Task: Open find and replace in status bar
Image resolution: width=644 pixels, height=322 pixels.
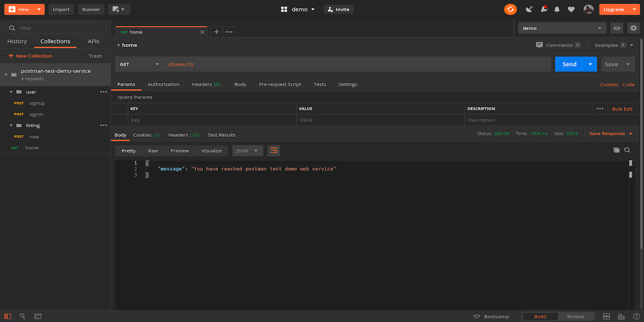Action: [23, 316]
